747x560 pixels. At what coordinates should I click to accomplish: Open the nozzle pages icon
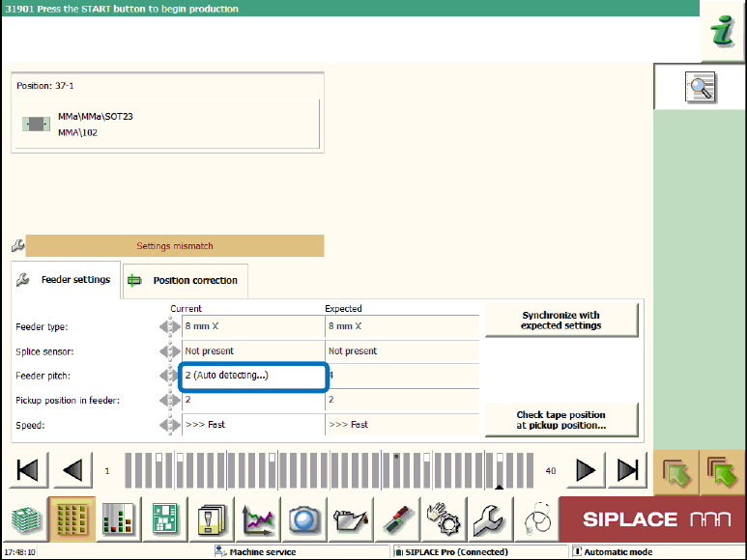pyautogui.click(x=212, y=519)
